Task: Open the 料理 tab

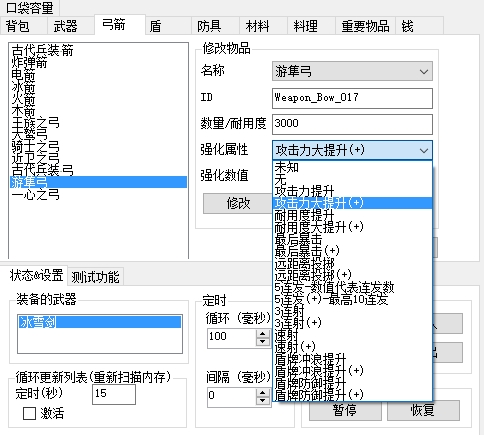Action: coord(311,26)
